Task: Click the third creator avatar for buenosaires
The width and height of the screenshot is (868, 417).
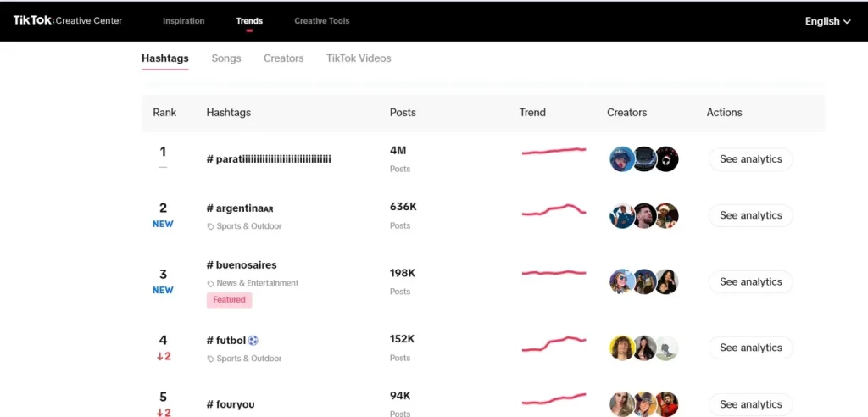Action: (666, 282)
